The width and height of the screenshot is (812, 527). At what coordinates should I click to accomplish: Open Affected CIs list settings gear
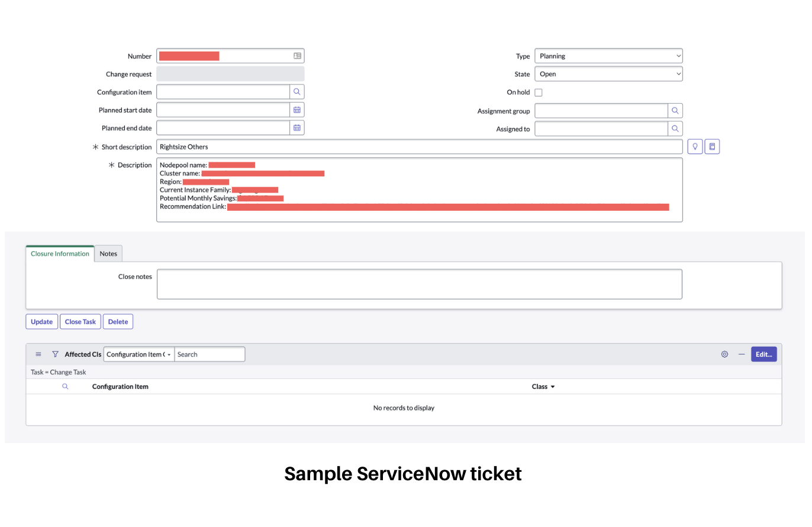click(x=724, y=354)
